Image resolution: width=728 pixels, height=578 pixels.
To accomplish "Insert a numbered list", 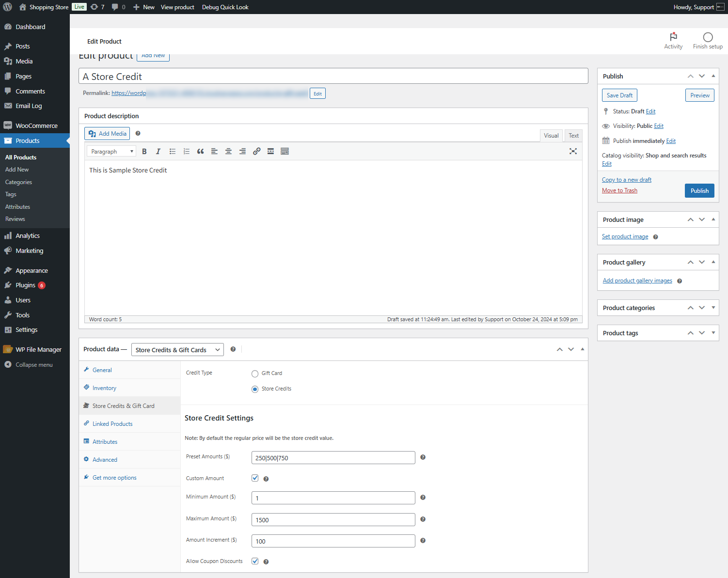I will pyautogui.click(x=187, y=151).
